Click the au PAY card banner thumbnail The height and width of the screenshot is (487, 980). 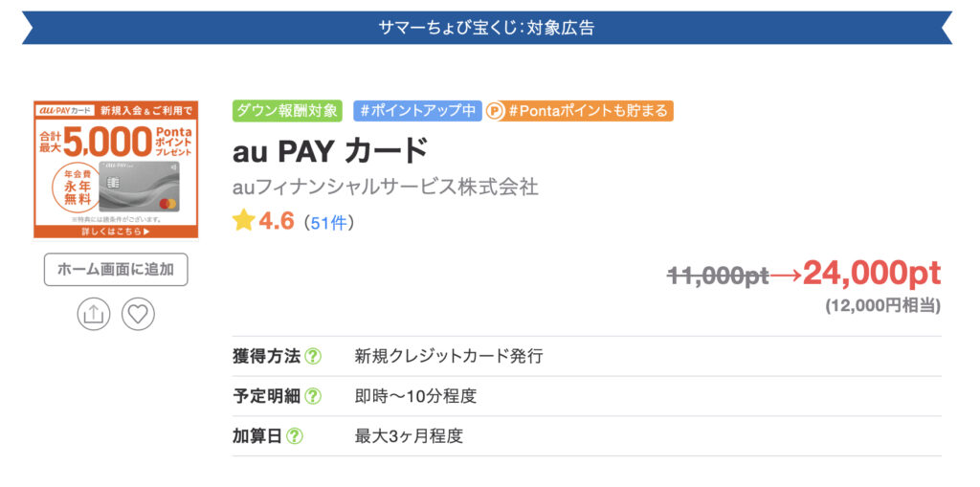point(116,169)
